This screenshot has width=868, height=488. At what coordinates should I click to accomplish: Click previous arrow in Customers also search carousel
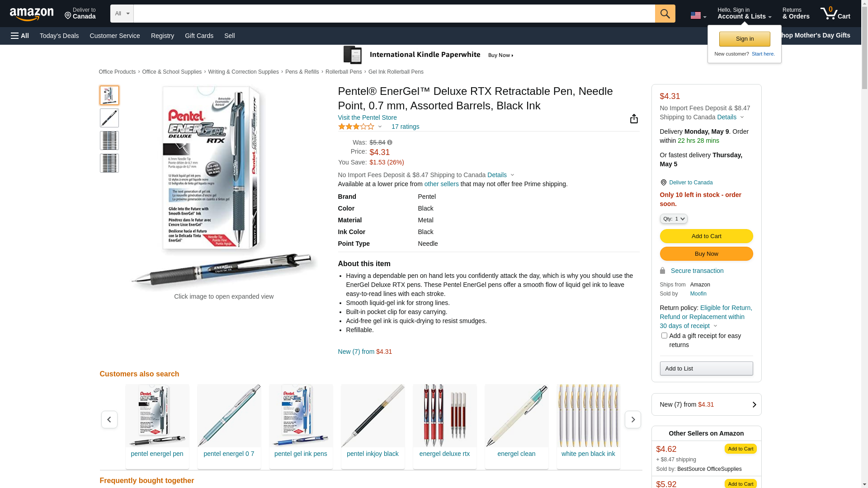pyautogui.click(x=109, y=420)
